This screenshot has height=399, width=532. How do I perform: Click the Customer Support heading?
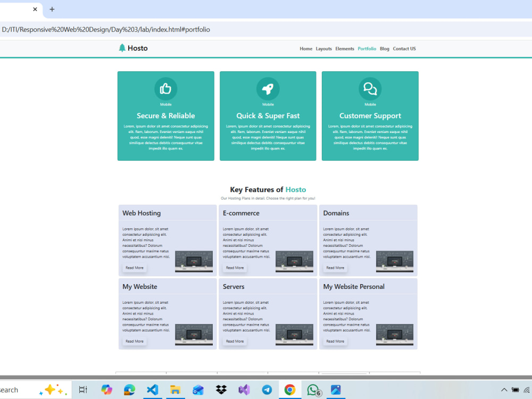pos(370,115)
